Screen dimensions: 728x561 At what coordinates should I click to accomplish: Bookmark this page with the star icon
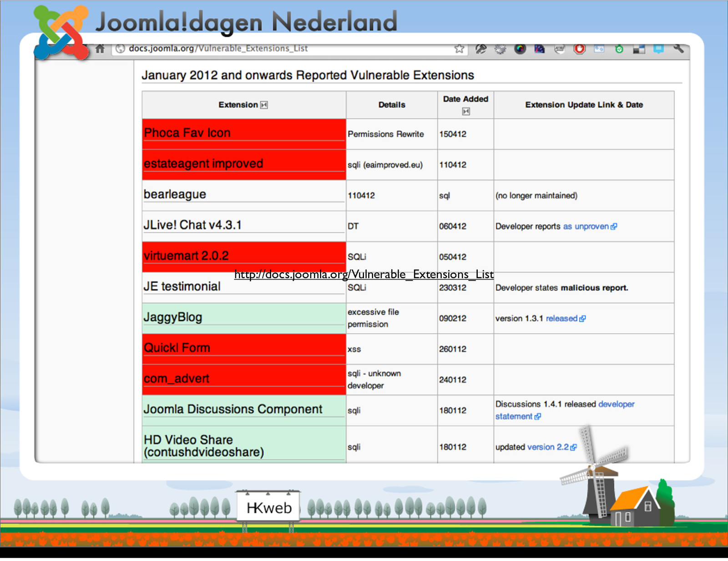point(459,49)
